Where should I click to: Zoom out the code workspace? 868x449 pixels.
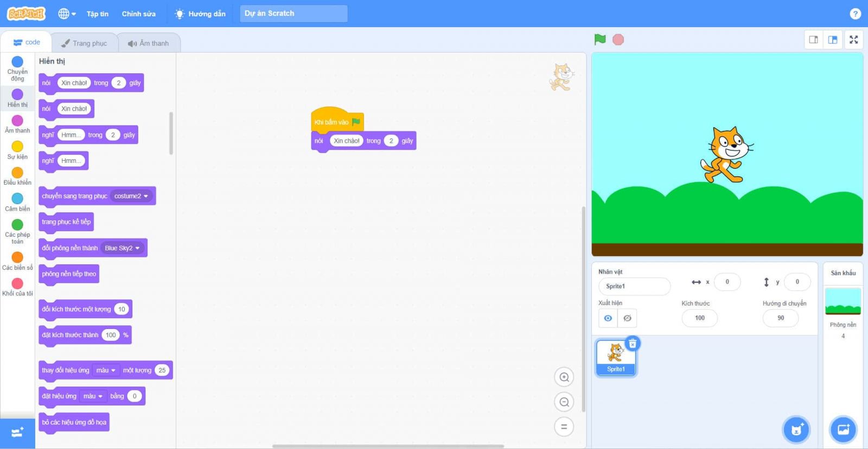pos(564,402)
